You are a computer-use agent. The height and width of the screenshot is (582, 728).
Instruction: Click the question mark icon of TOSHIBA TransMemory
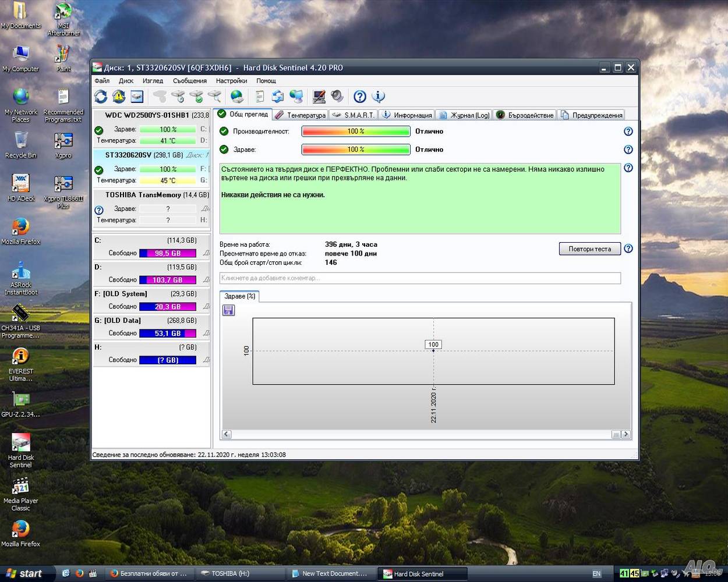point(99,210)
